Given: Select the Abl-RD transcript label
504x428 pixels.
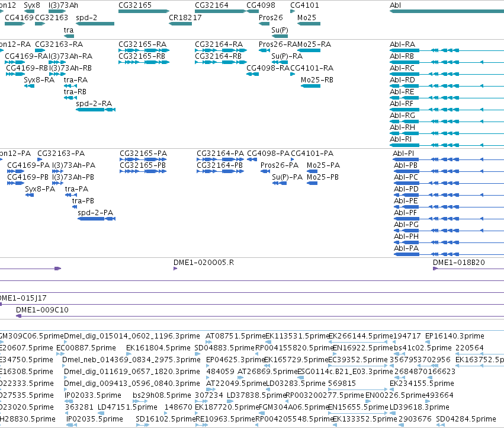Looking at the screenshot, I should tap(402, 80).
